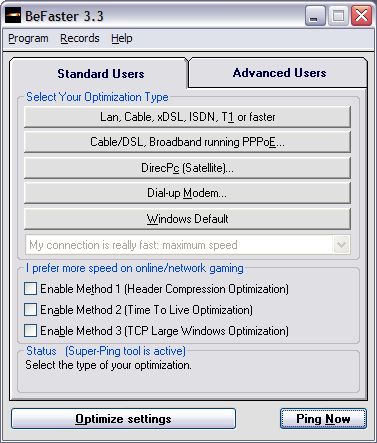Minimize the BeFaster window
This screenshot has height=443, width=377.
(x=315, y=16)
